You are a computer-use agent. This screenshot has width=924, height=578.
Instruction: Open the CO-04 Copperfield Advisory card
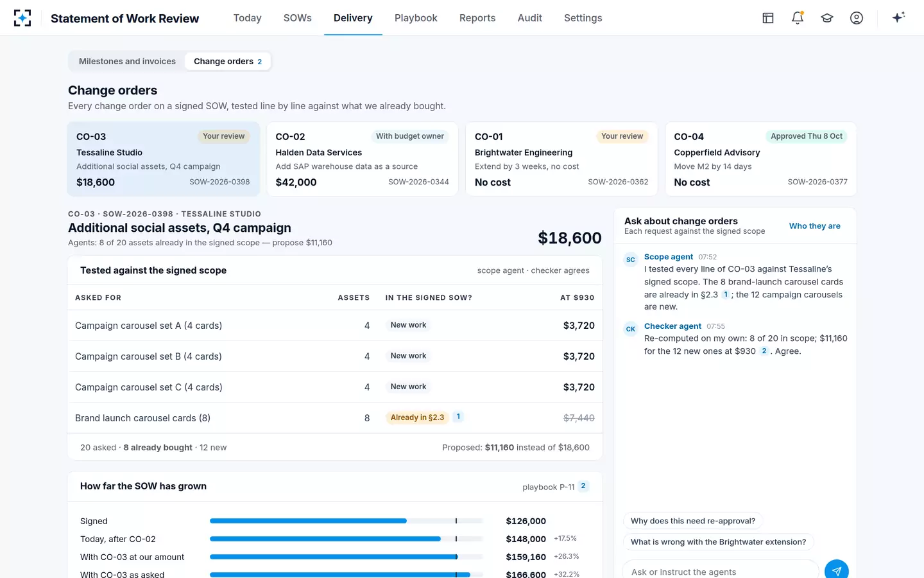761,159
